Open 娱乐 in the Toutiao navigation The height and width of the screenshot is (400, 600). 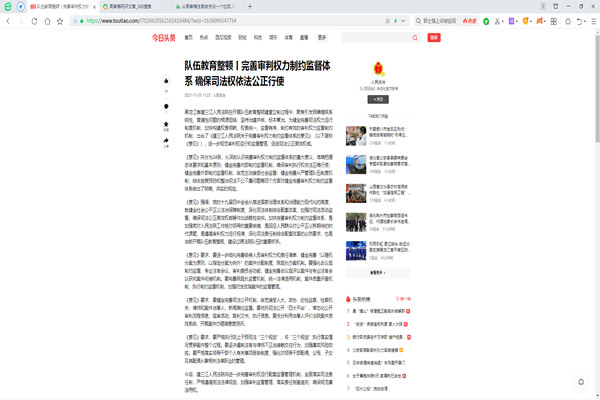pos(273,38)
